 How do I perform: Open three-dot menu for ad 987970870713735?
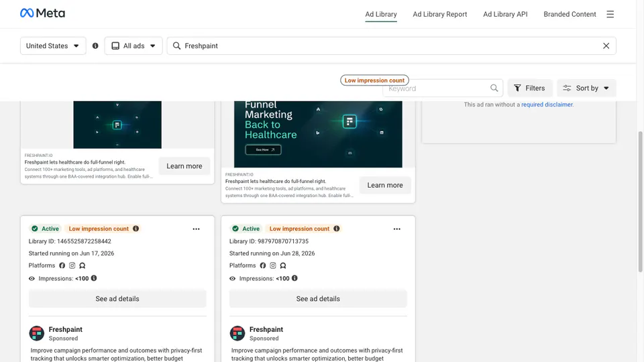pyautogui.click(x=396, y=229)
